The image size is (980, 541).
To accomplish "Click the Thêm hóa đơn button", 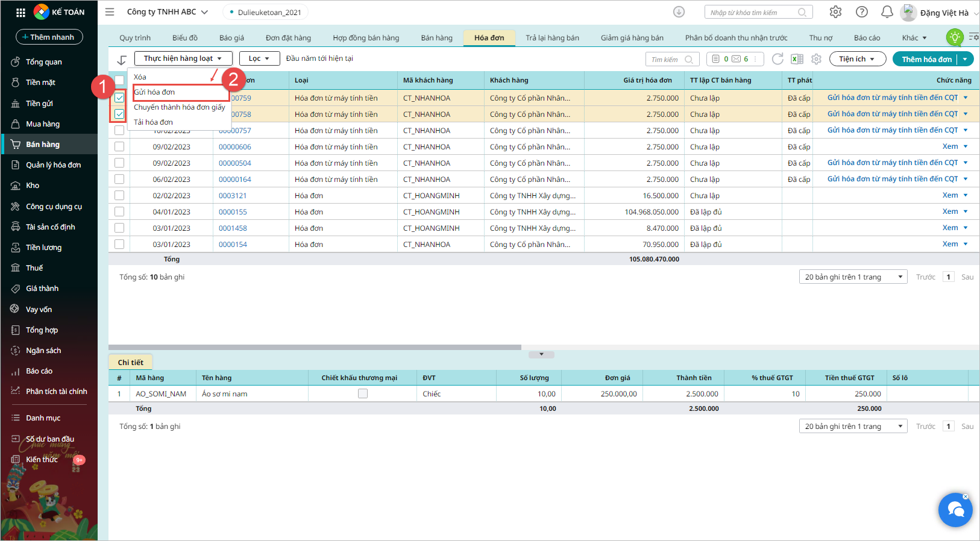I will pyautogui.click(x=926, y=59).
